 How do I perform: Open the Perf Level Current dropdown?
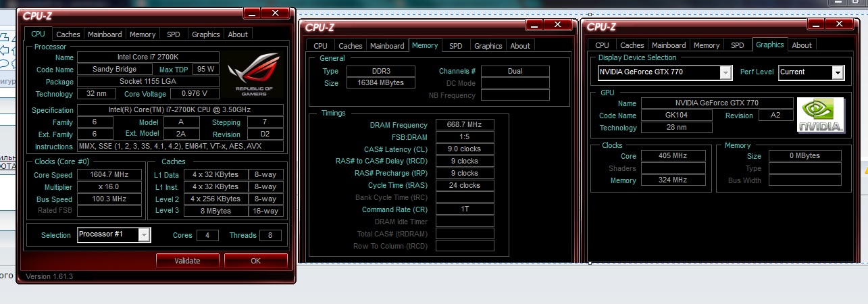(x=838, y=72)
